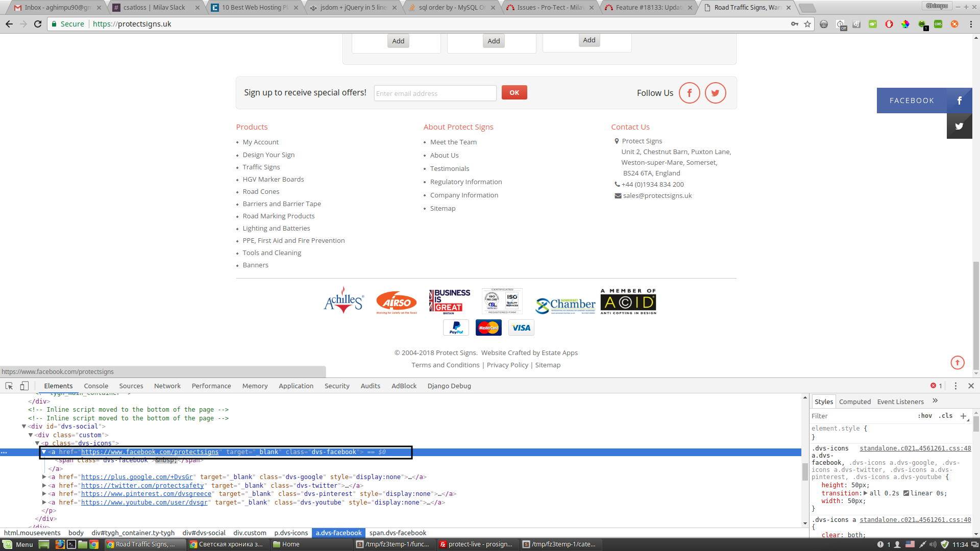Switch to the Application tab
The image size is (980, 551).
pos(296,386)
